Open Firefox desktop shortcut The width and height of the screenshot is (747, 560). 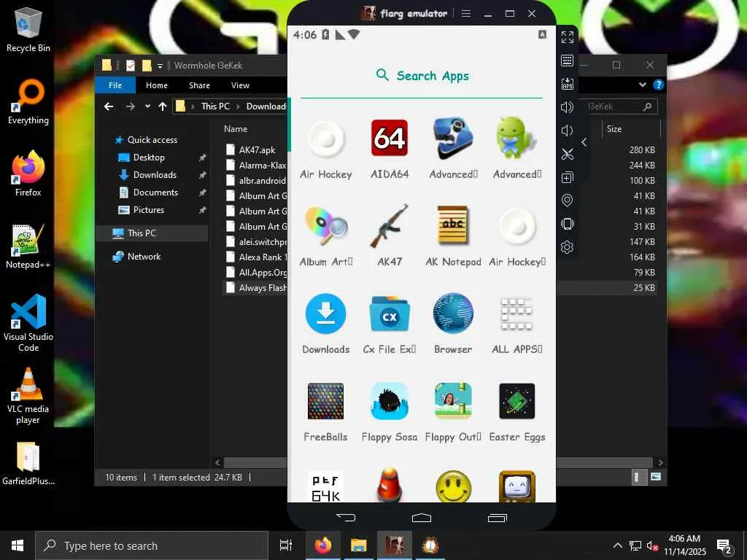[28, 174]
